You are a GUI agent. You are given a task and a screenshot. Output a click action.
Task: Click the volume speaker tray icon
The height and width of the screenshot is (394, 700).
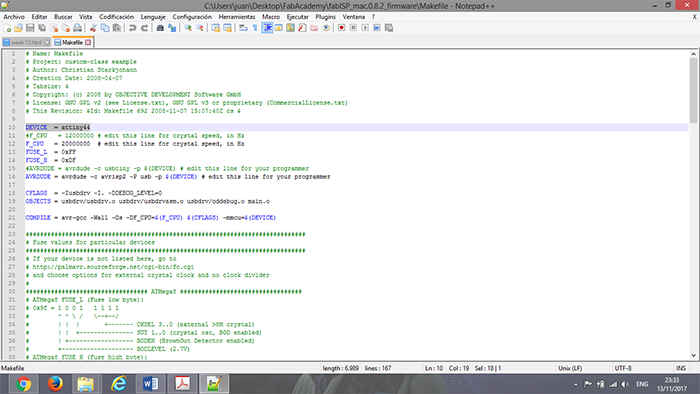point(625,384)
